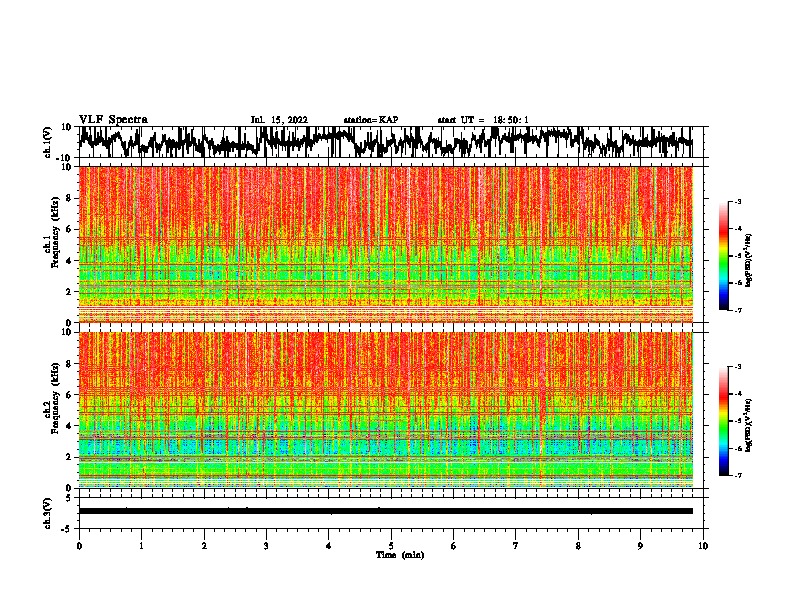Click the ch.1 voltage waveform trace panel
The height and width of the screenshot is (612, 792).
pyautogui.click(x=390, y=142)
